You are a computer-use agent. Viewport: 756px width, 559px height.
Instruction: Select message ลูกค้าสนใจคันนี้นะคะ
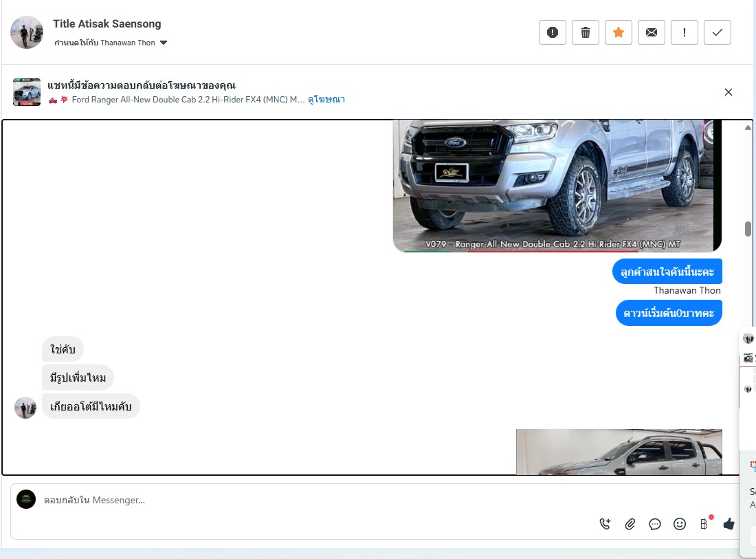click(667, 272)
